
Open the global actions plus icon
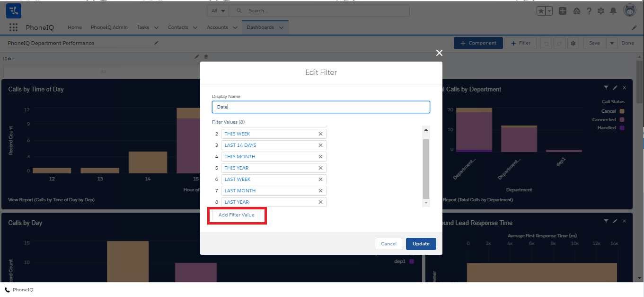tap(563, 11)
